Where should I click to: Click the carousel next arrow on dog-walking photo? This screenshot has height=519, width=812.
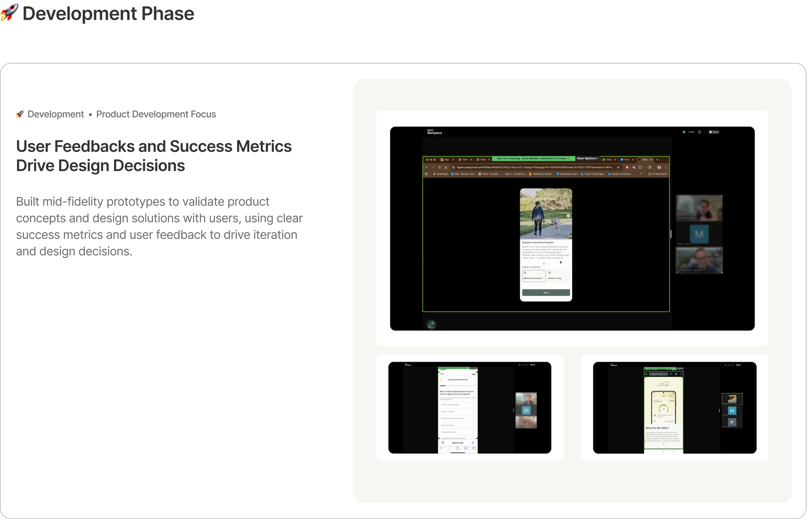pyautogui.click(x=568, y=216)
